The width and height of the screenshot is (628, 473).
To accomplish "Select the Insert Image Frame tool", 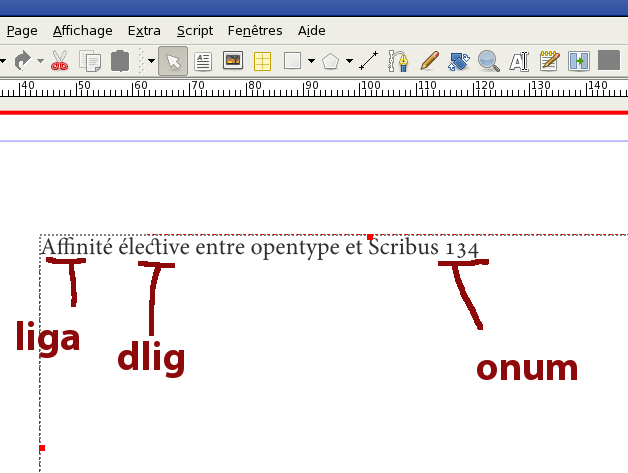I will coord(233,61).
